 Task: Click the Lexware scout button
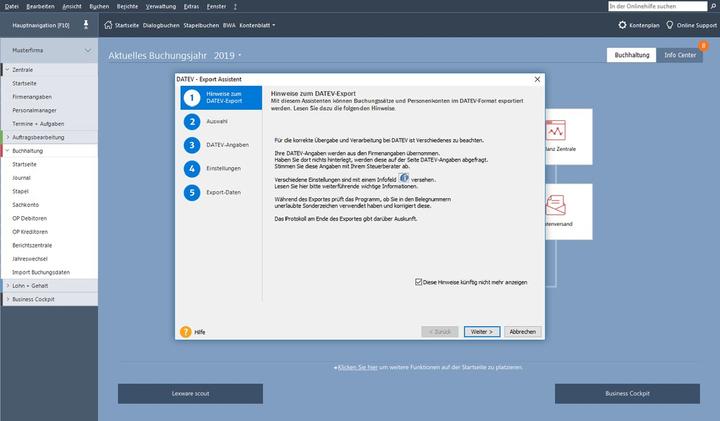click(190, 393)
